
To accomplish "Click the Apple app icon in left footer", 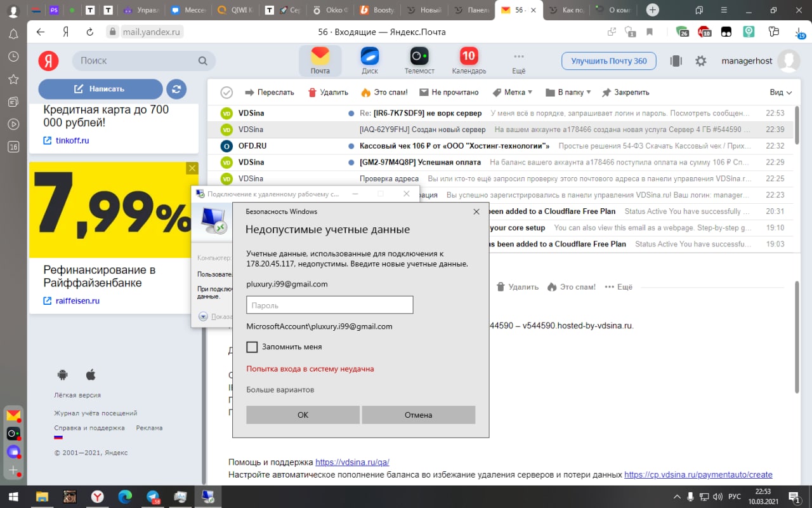I will pos(91,375).
